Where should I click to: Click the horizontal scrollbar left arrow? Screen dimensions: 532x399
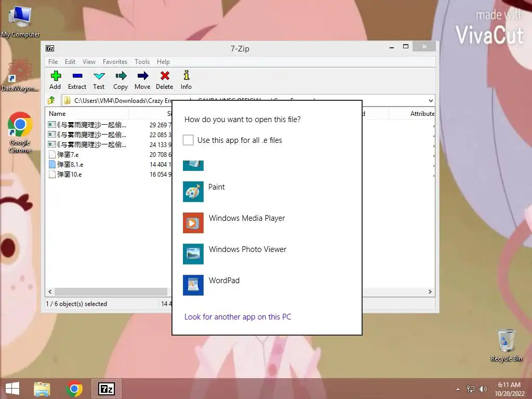click(50, 292)
